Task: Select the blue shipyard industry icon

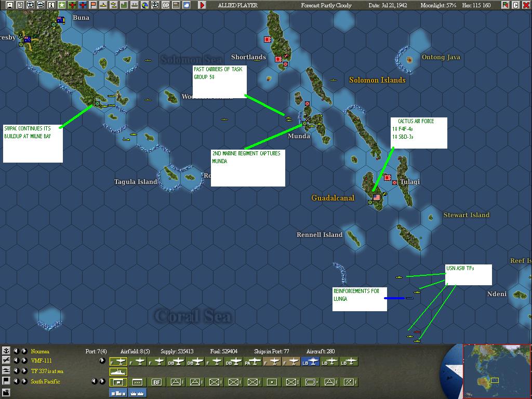Action: click(137, 393)
